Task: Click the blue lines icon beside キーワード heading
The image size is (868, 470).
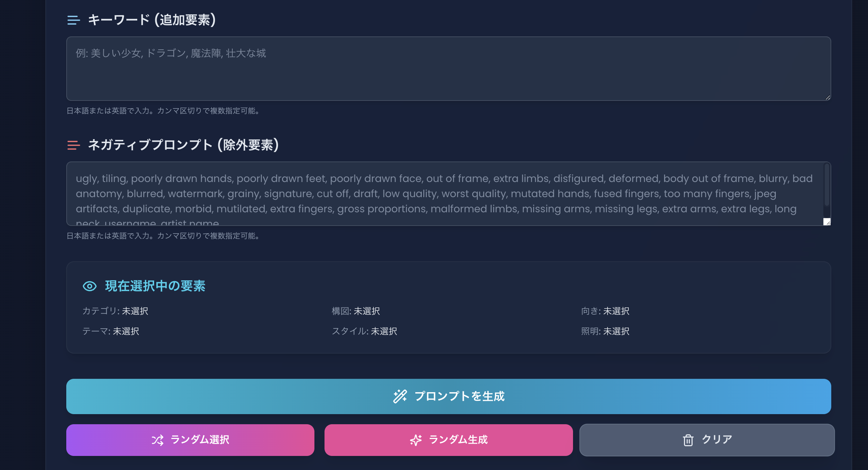Action: [x=73, y=20]
